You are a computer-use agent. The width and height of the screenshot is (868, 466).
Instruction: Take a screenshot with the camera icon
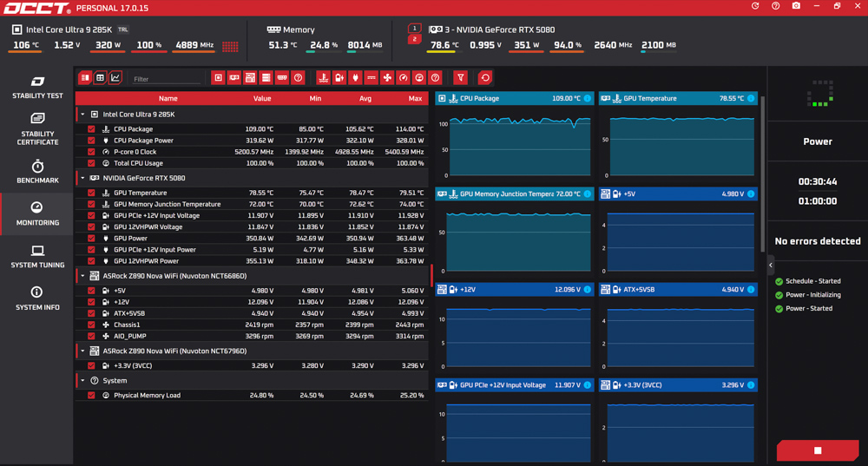coord(796,6)
